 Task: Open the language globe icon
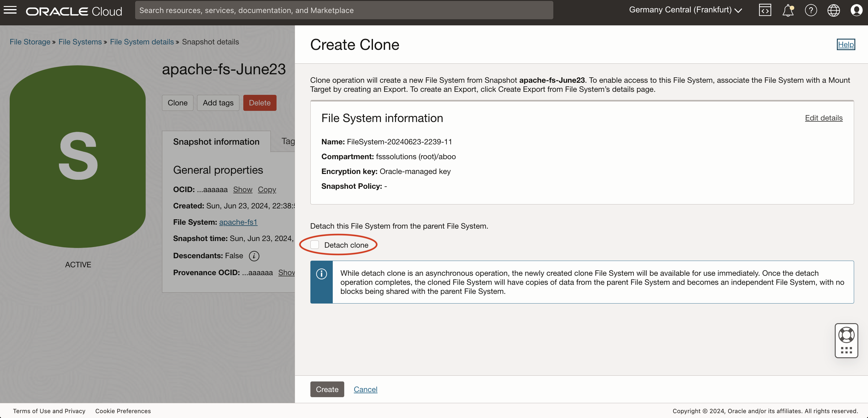833,10
